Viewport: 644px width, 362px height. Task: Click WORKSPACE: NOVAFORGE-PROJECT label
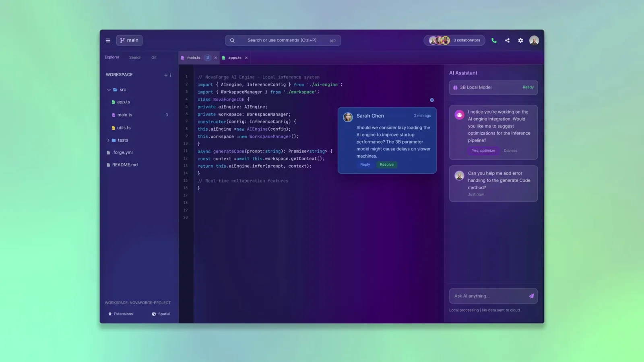point(138,303)
